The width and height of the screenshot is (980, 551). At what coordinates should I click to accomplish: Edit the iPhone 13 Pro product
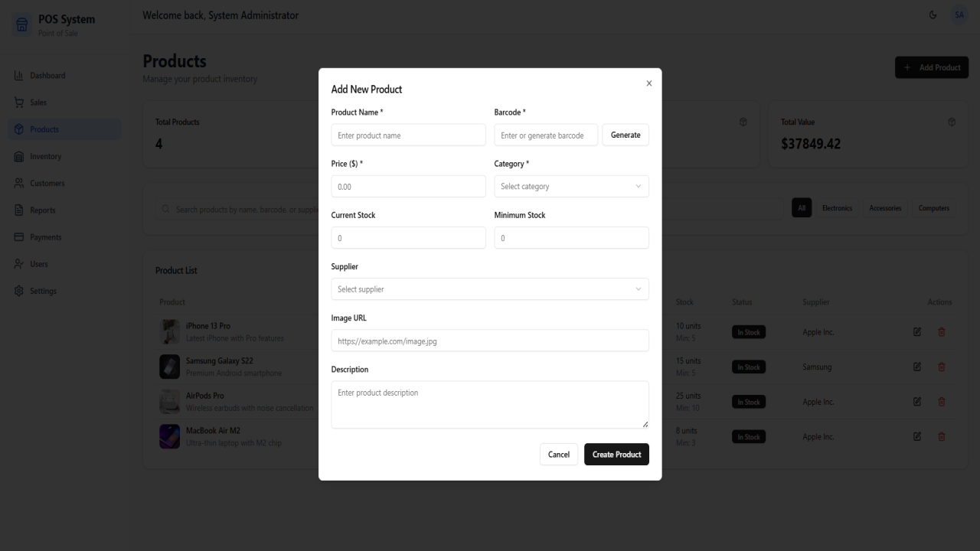917,332
